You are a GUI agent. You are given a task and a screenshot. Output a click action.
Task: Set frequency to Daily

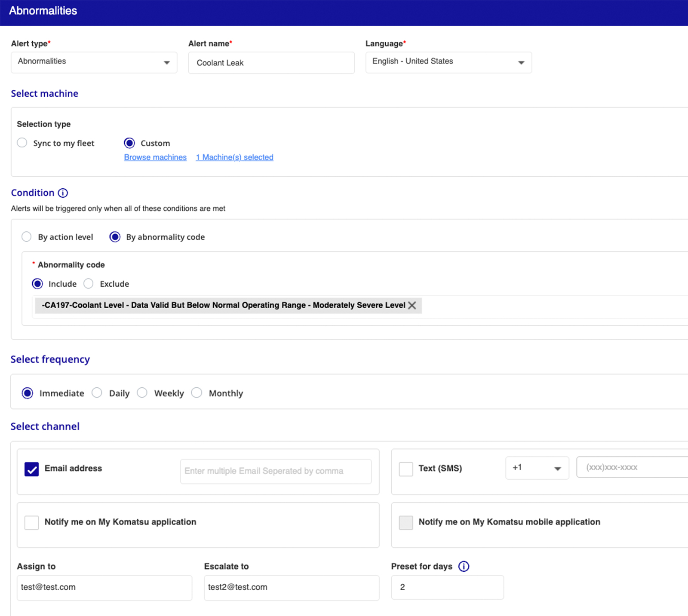point(97,393)
